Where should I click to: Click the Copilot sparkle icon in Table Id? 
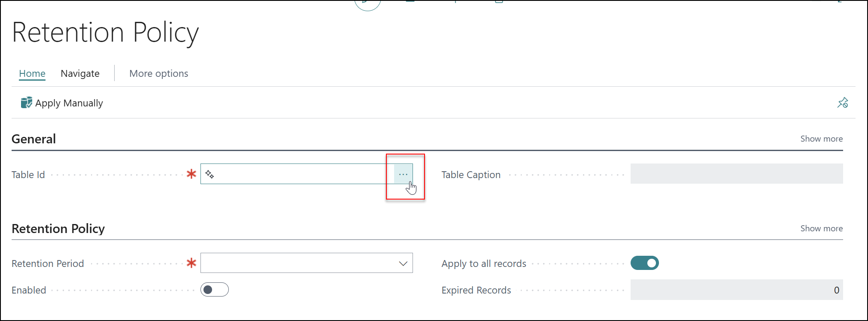click(x=210, y=174)
